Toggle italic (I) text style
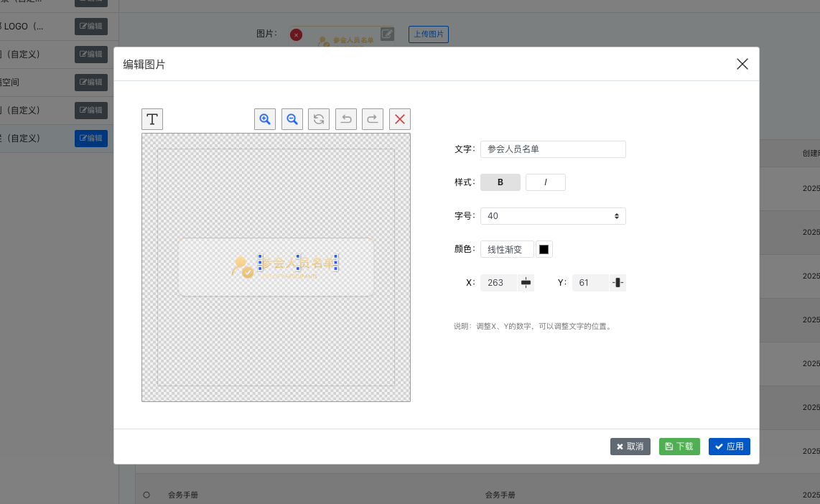The image size is (820, 504). pos(546,182)
